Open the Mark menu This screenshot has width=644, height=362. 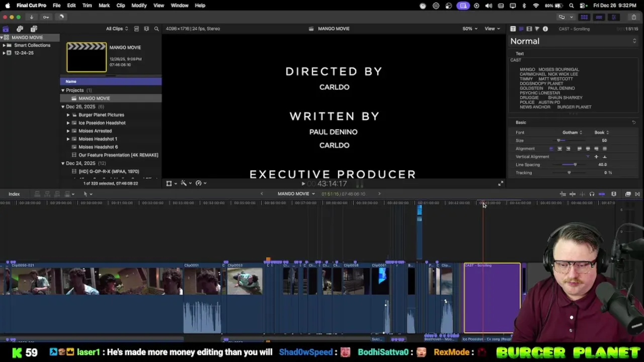coord(104,6)
